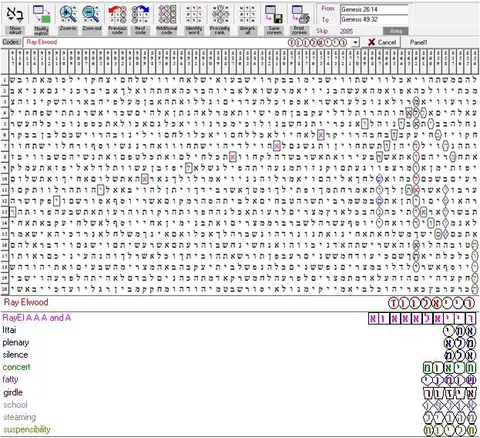
Task: Select the concert term in list
Action: click(16, 367)
